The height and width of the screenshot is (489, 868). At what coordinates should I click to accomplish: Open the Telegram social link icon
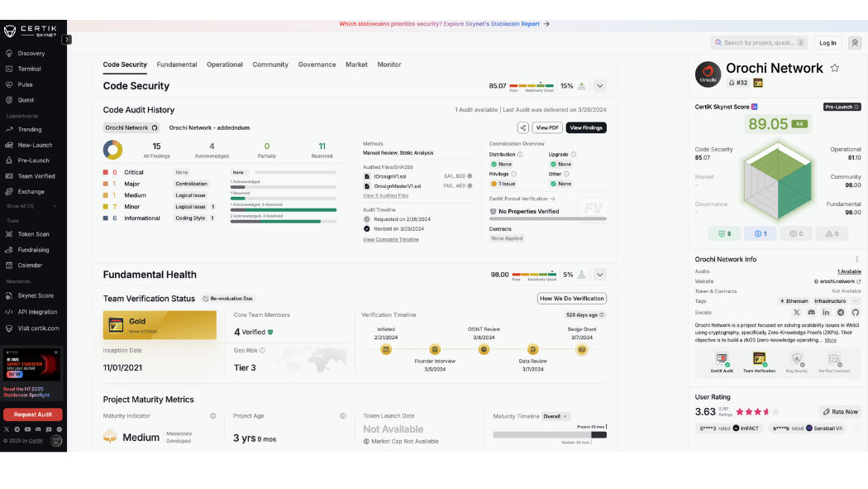tap(841, 312)
